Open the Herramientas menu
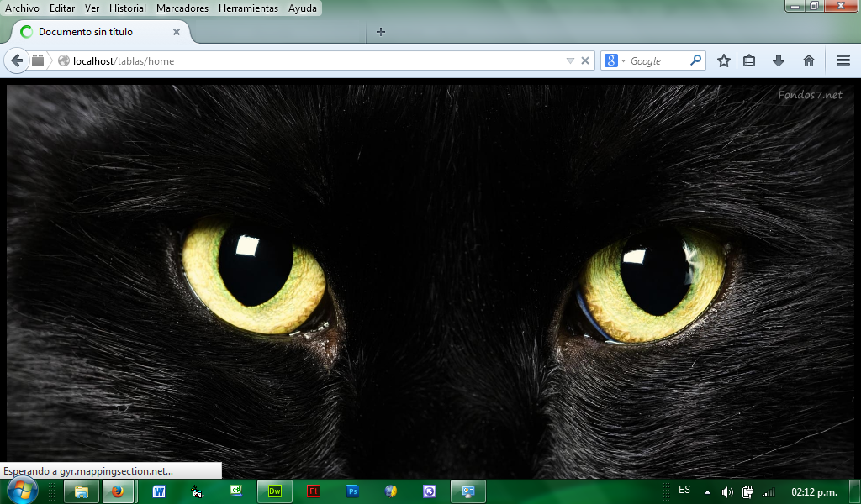 click(x=248, y=8)
